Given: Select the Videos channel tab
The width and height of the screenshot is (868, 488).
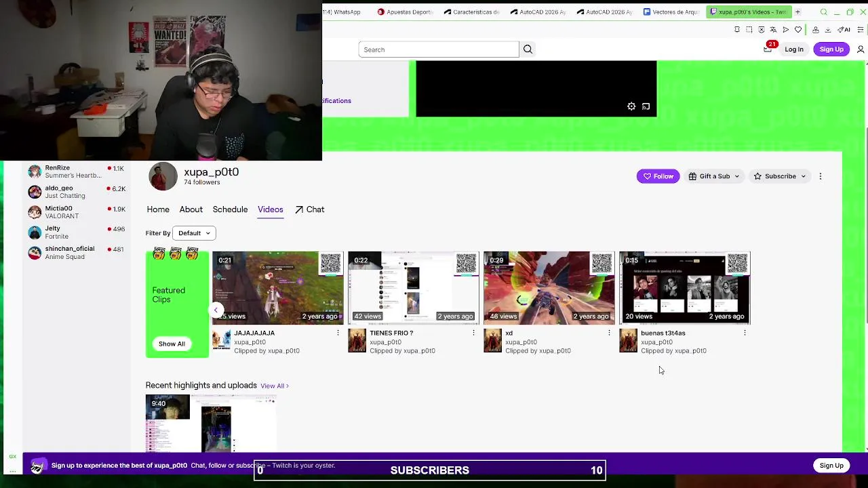Looking at the screenshot, I should (x=270, y=209).
